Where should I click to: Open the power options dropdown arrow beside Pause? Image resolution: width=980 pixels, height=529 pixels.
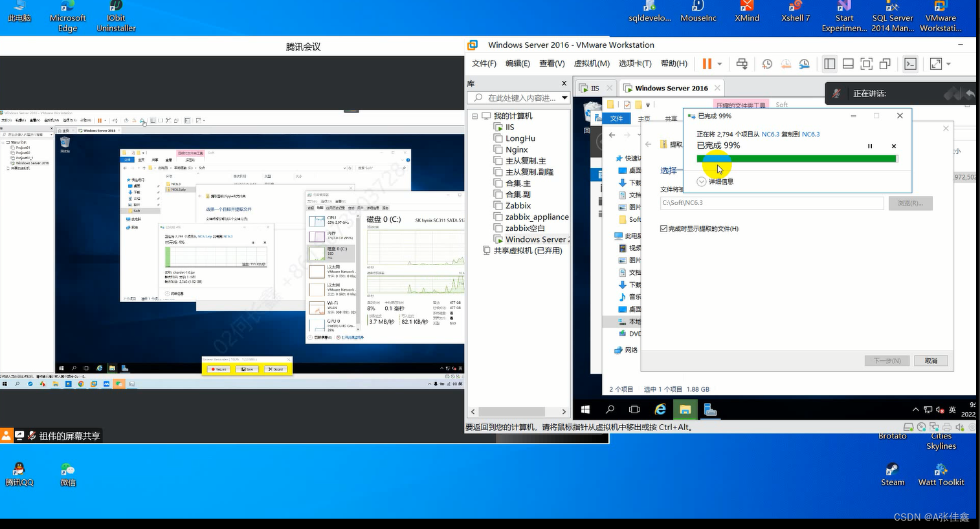coord(719,64)
